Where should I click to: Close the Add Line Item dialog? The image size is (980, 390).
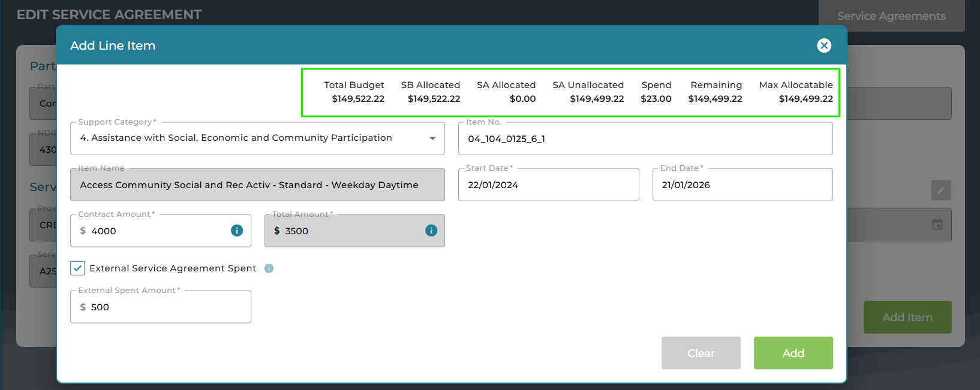824,46
